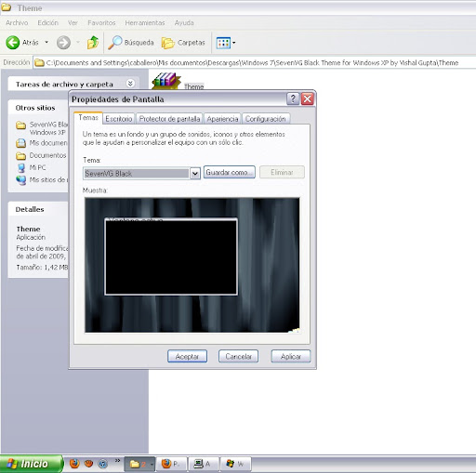Image resolution: width=476 pixels, height=473 pixels.
Task: Click the Aplicar button
Action: [291, 356]
